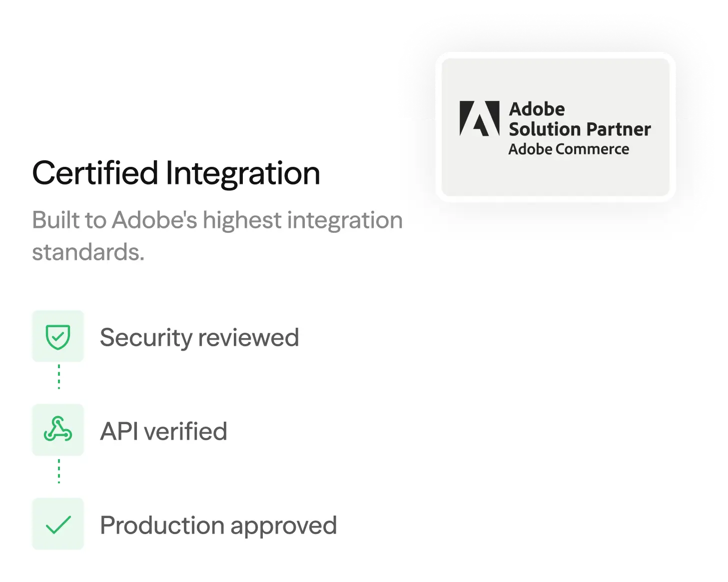728x582 pixels.
Task: Click the 'Adobe Commerce' badge text
Action: point(569,149)
